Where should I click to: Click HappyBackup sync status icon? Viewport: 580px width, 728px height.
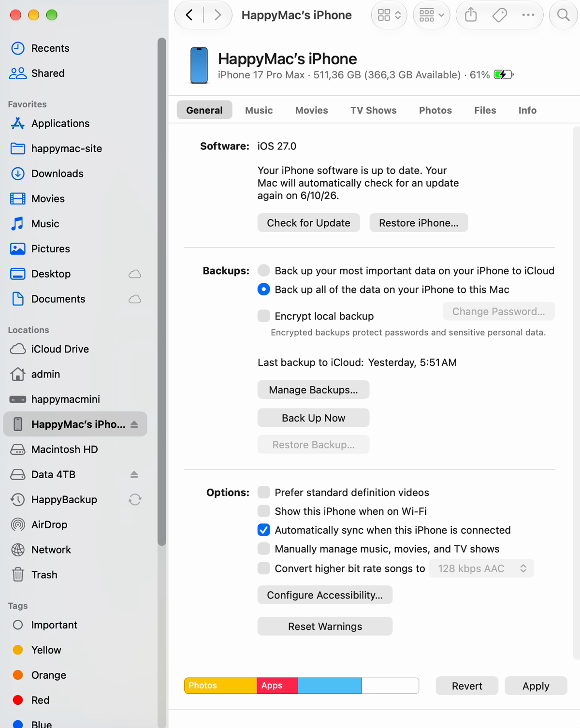[135, 500]
